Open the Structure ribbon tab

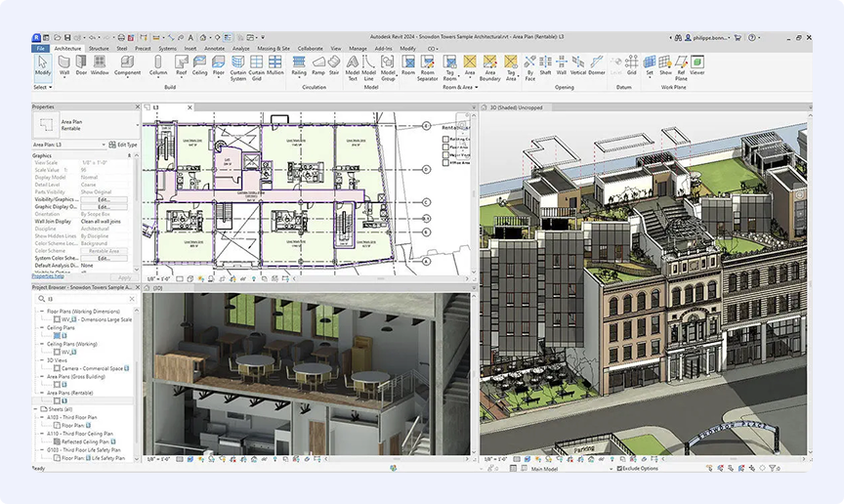pyautogui.click(x=99, y=48)
